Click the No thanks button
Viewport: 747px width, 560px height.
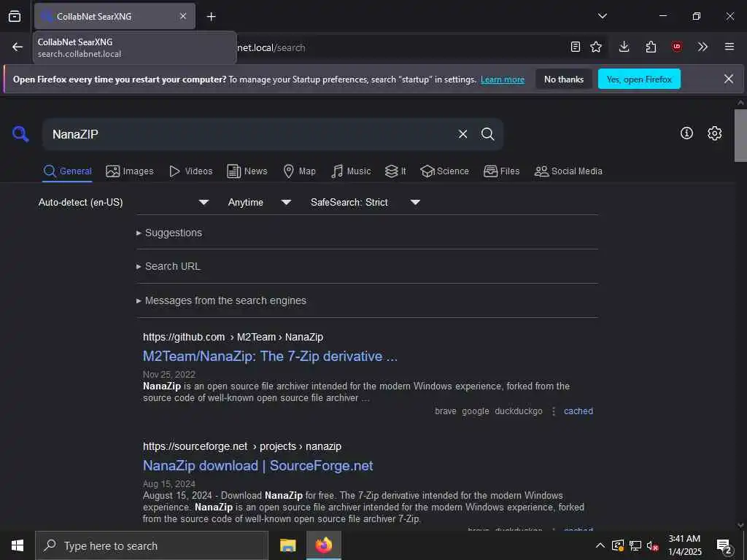click(564, 79)
